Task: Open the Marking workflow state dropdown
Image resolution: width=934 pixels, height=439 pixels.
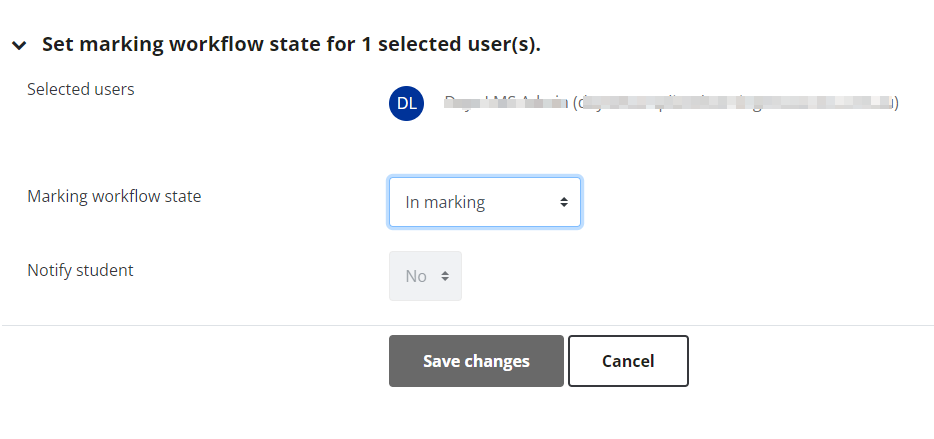Action: (x=485, y=203)
